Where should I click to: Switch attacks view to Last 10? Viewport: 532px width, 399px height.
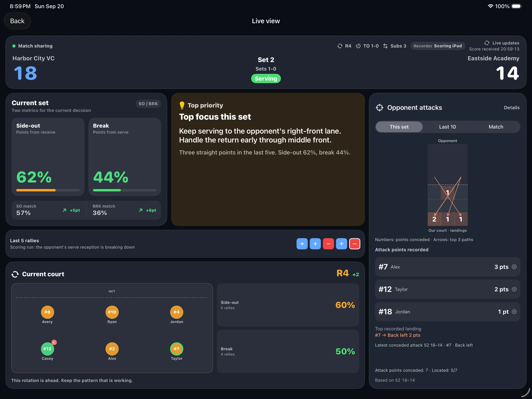[x=448, y=127]
